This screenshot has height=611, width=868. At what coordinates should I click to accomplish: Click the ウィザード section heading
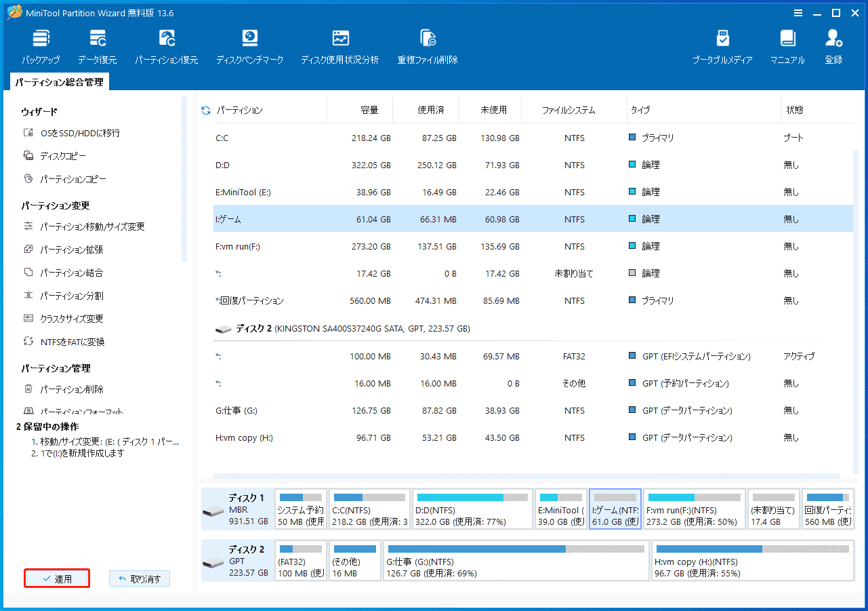click(39, 111)
